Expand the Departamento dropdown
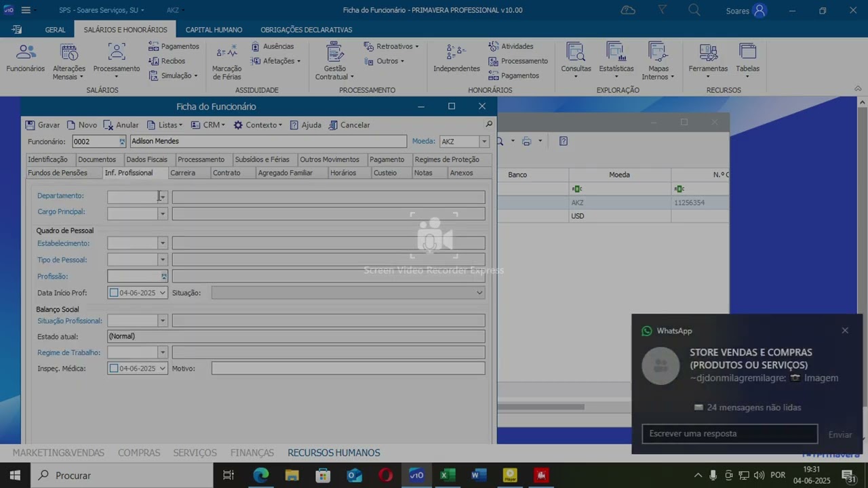This screenshot has width=868, height=488. 162,197
